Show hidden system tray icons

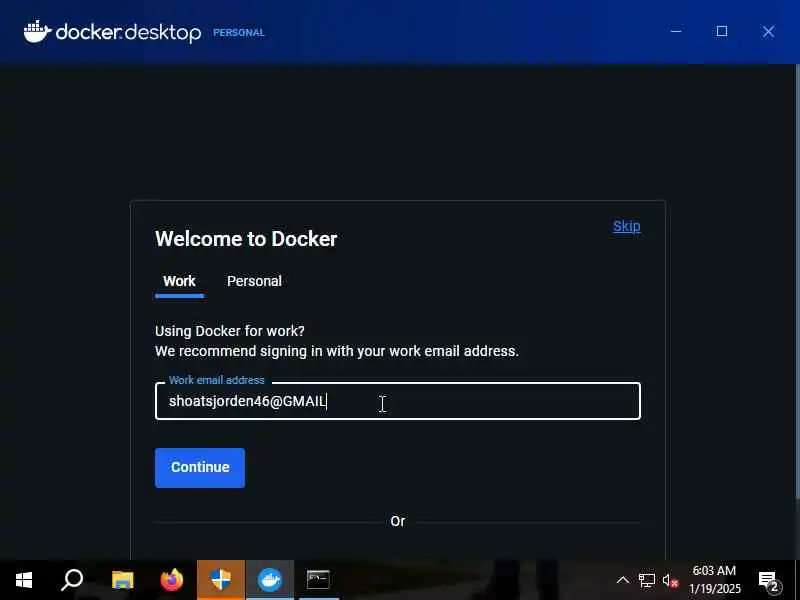tap(622, 580)
